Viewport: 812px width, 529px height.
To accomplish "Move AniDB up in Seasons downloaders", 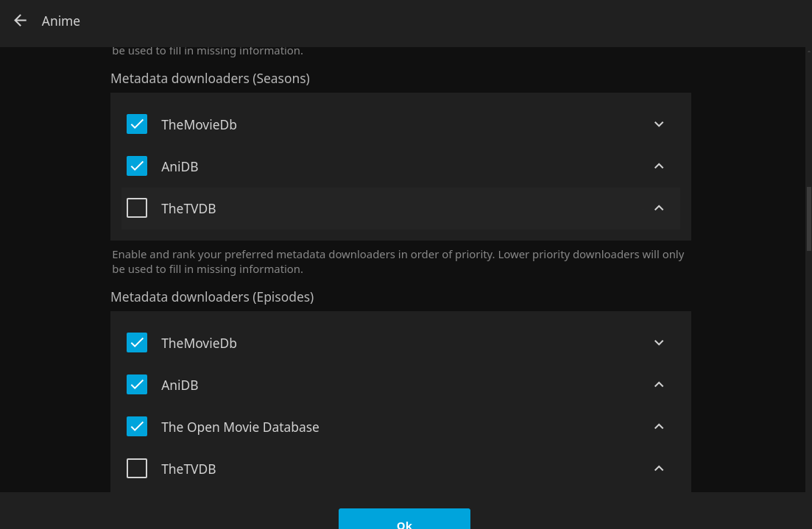I will pos(659,166).
